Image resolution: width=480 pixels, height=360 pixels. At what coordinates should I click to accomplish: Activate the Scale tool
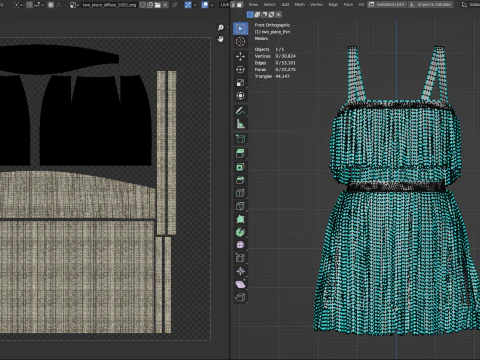(x=240, y=83)
